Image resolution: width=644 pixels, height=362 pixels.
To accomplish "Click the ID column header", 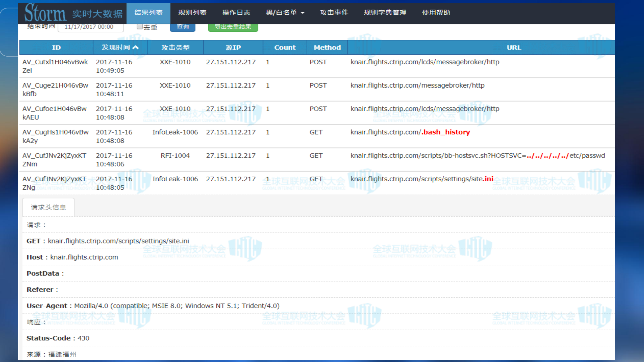I will (56, 47).
